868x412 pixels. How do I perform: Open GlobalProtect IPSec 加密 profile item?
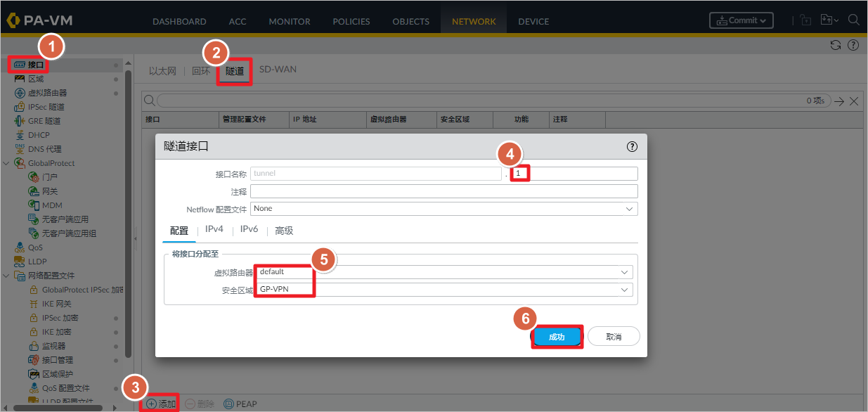(x=82, y=290)
